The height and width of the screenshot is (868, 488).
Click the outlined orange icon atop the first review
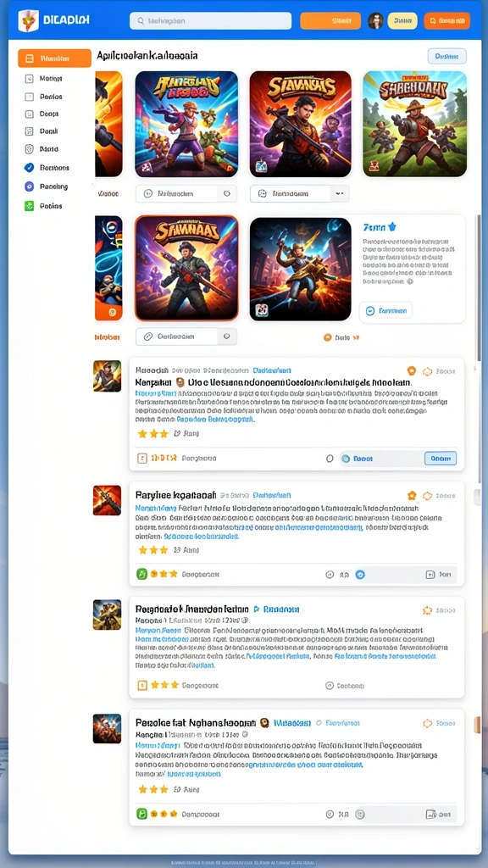427,371
